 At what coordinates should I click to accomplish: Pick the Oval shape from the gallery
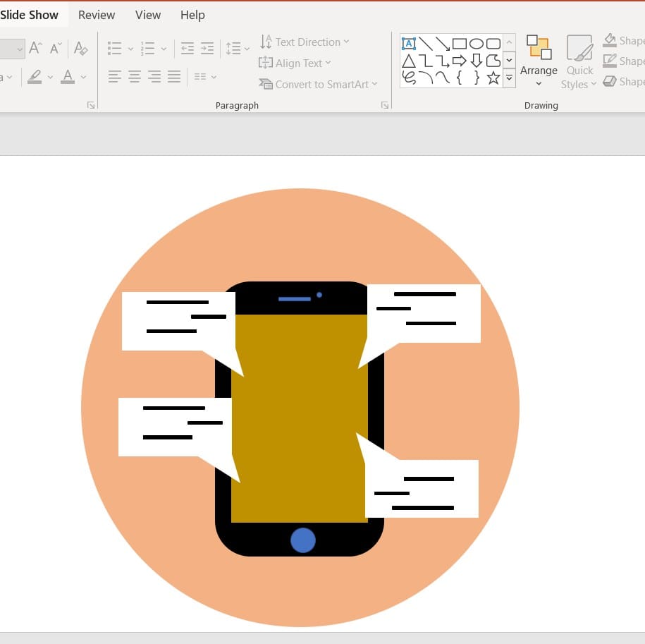point(477,44)
